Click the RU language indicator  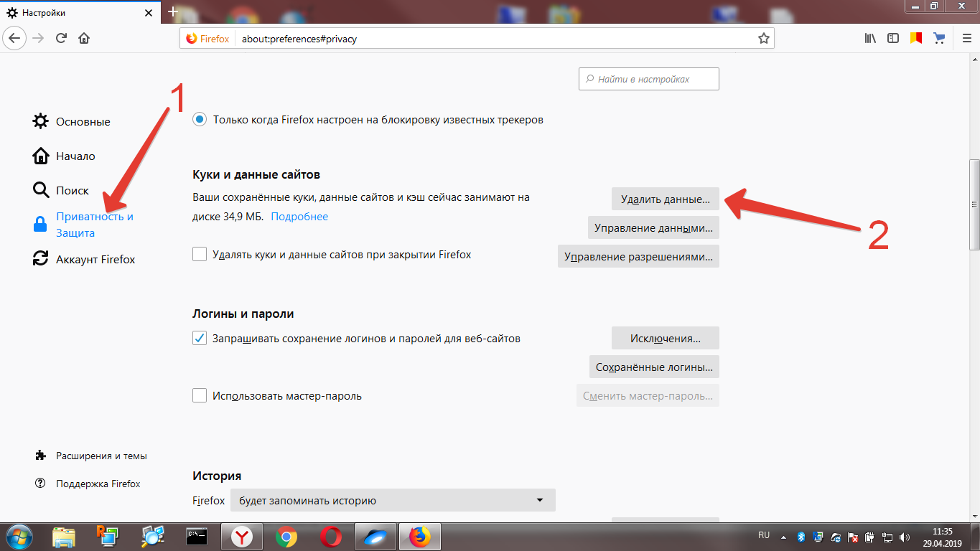coord(764,536)
